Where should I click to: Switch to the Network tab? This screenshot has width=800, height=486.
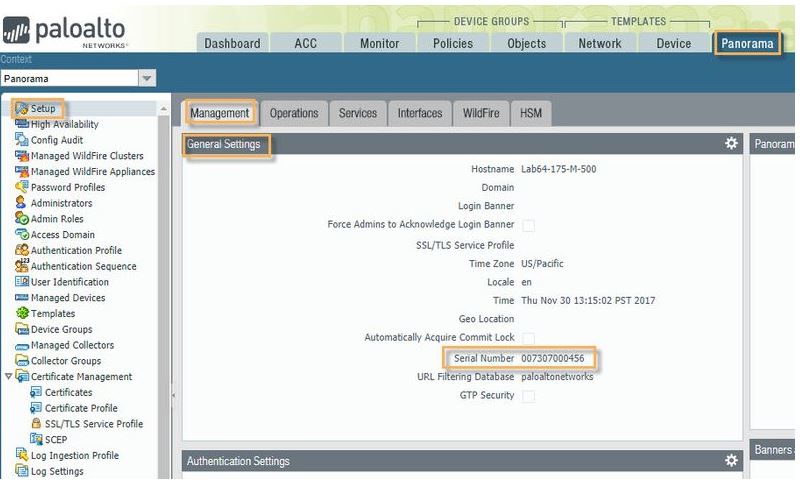[600, 43]
